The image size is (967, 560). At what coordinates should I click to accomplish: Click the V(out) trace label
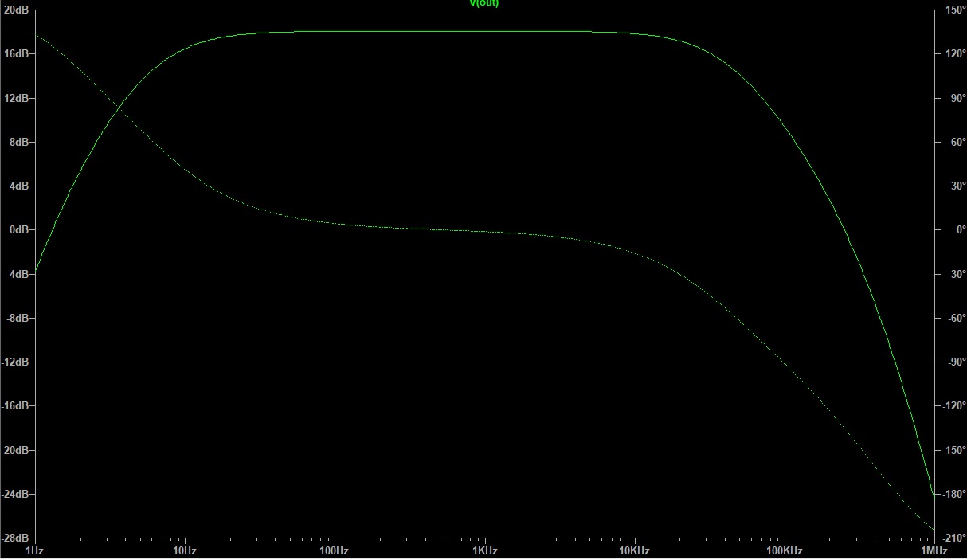(484, 4)
